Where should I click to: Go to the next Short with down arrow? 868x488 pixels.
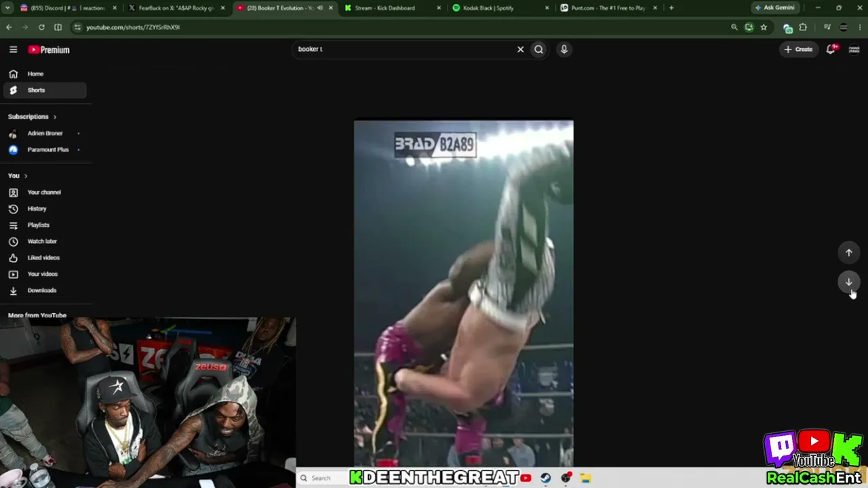click(848, 282)
